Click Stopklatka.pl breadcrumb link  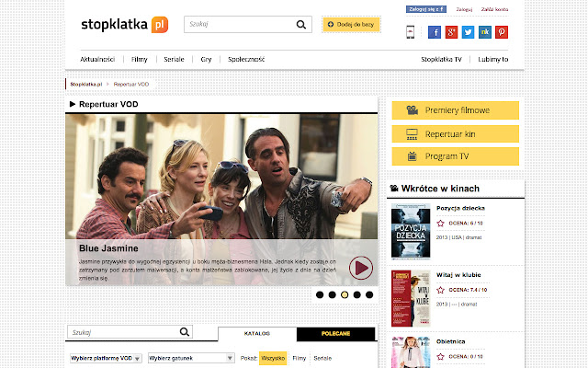pos(86,84)
